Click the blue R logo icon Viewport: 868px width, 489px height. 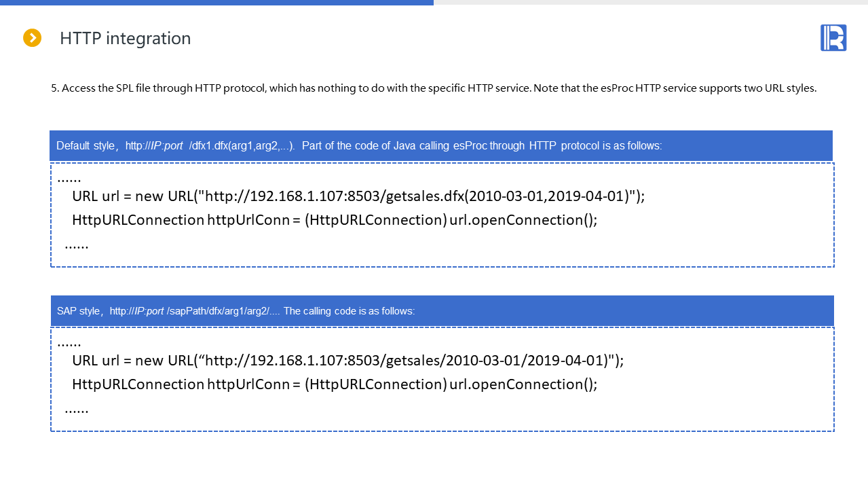pyautogui.click(x=833, y=38)
